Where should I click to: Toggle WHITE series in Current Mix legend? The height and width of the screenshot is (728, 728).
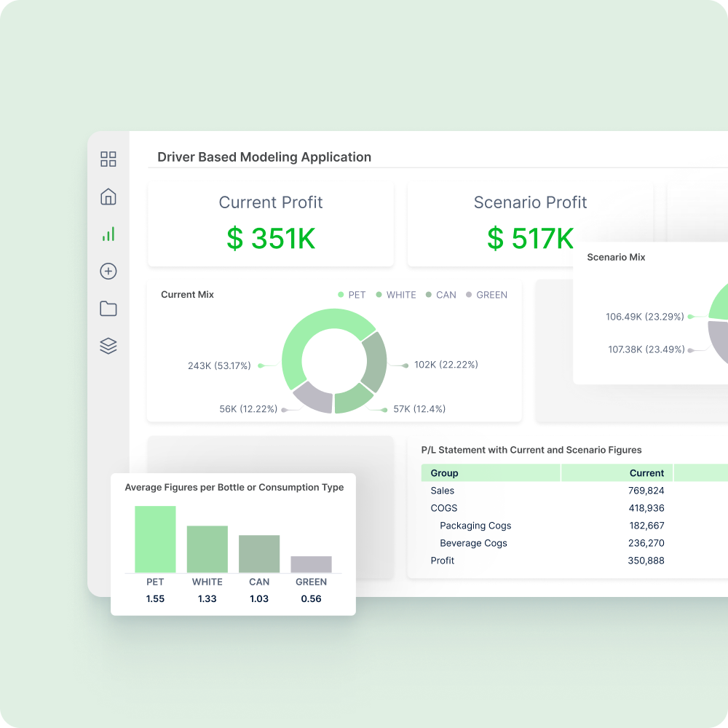point(395,295)
